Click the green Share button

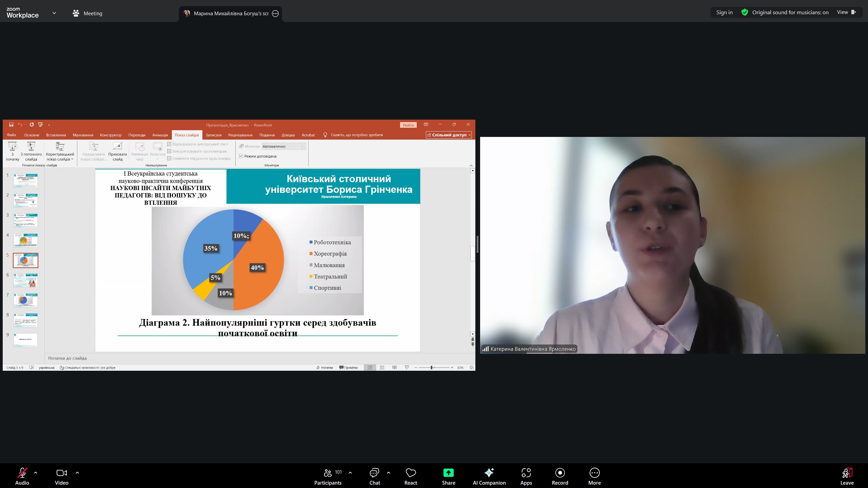[x=448, y=473]
